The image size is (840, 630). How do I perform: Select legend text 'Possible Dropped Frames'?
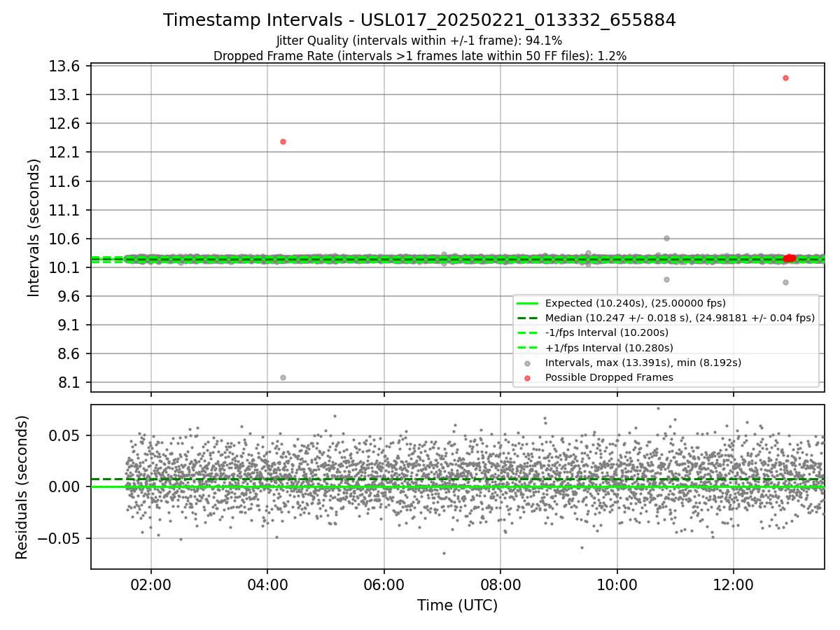click(x=609, y=377)
